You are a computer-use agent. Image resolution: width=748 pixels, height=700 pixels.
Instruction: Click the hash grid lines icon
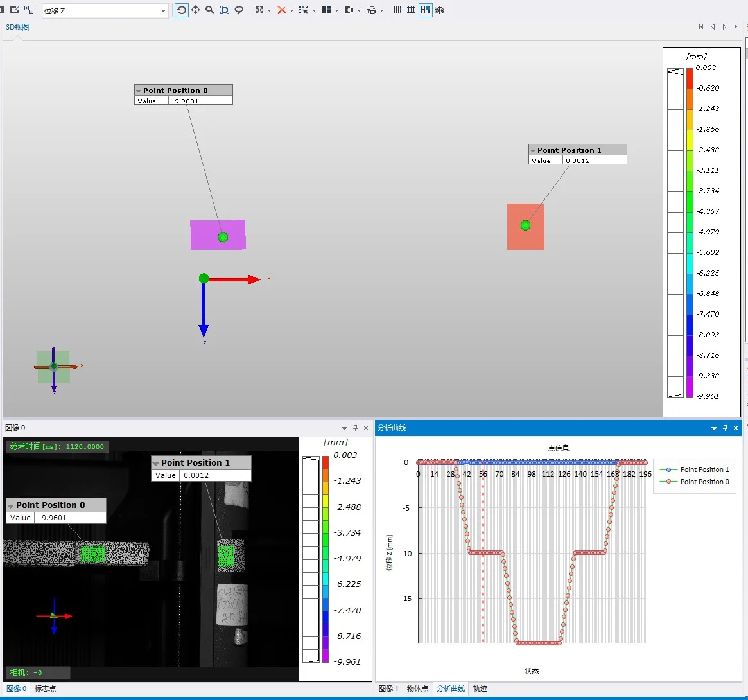tap(411, 10)
